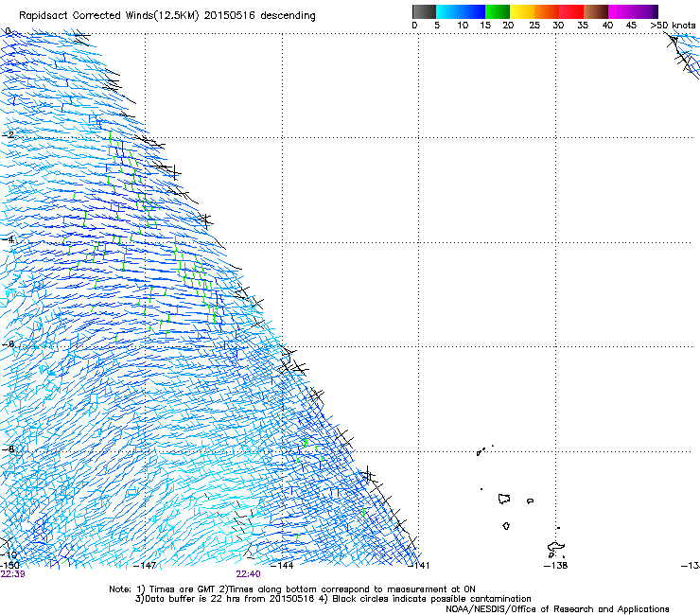700x615 pixels.
Task: Click the brown 35-40 knots color band
Action: [596, 11]
